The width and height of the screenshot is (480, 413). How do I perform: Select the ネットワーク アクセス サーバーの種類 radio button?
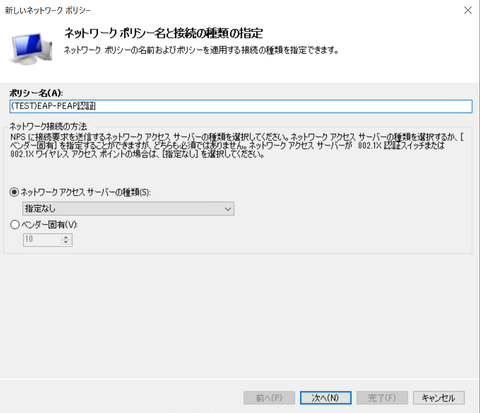[14, 192]
